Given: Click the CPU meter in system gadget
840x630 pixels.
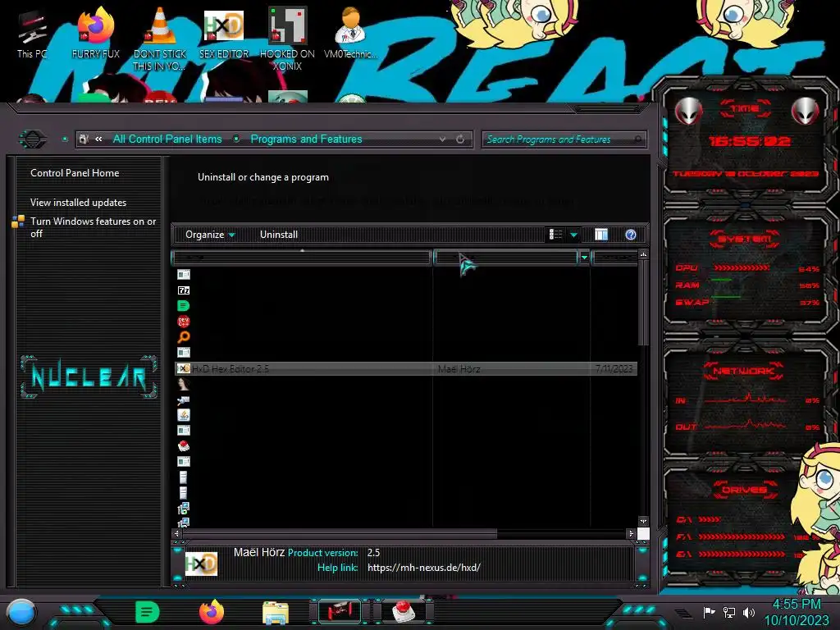Looking at the screenshot, I should [746, 268].
